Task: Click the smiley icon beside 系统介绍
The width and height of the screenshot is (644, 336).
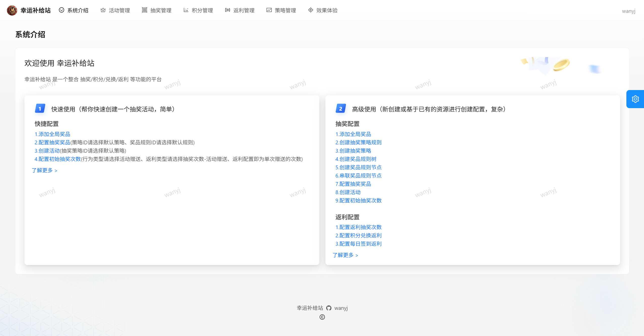Action: click(x=61, y=10)
